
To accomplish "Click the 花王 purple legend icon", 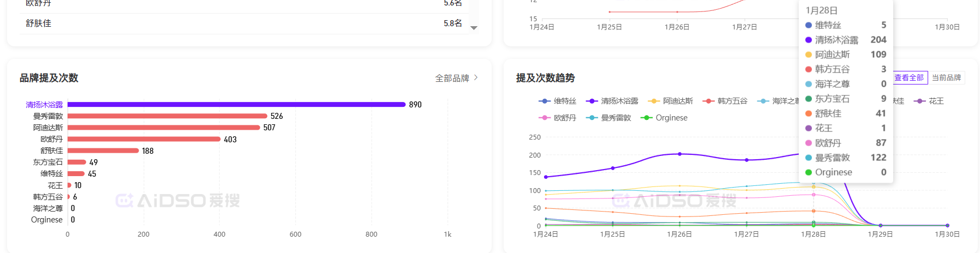I will tap(919, 101).
